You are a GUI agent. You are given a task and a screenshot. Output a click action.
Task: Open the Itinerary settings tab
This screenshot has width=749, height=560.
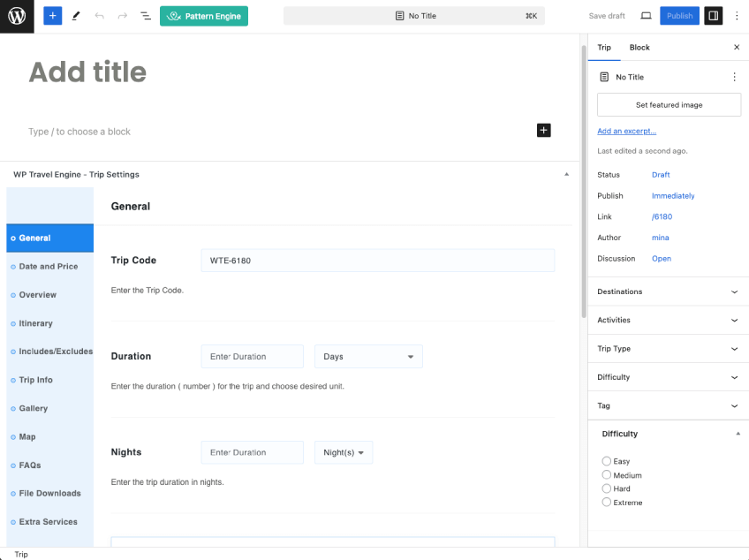(x=49, y=323)
